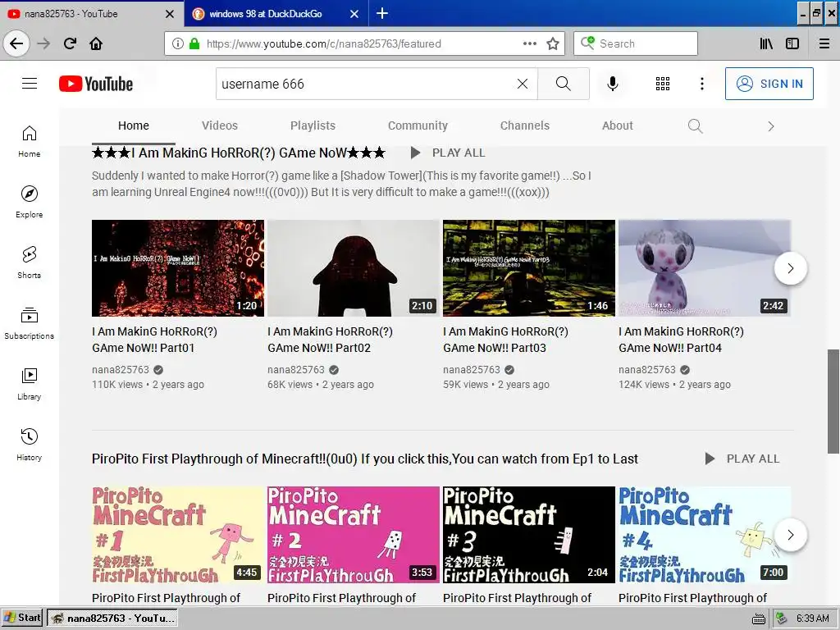The height and width of the screenshot is (630, 840).
Task: Open PiroPito MineCraft #4 thumbnail
Action: coord(705,535)
